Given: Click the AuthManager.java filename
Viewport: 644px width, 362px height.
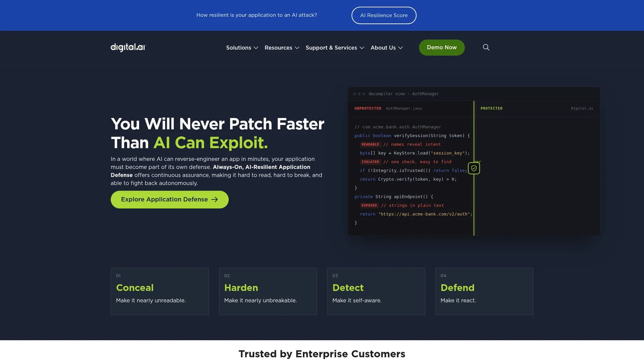Looking at the screenshot, I should click(404, 108).
